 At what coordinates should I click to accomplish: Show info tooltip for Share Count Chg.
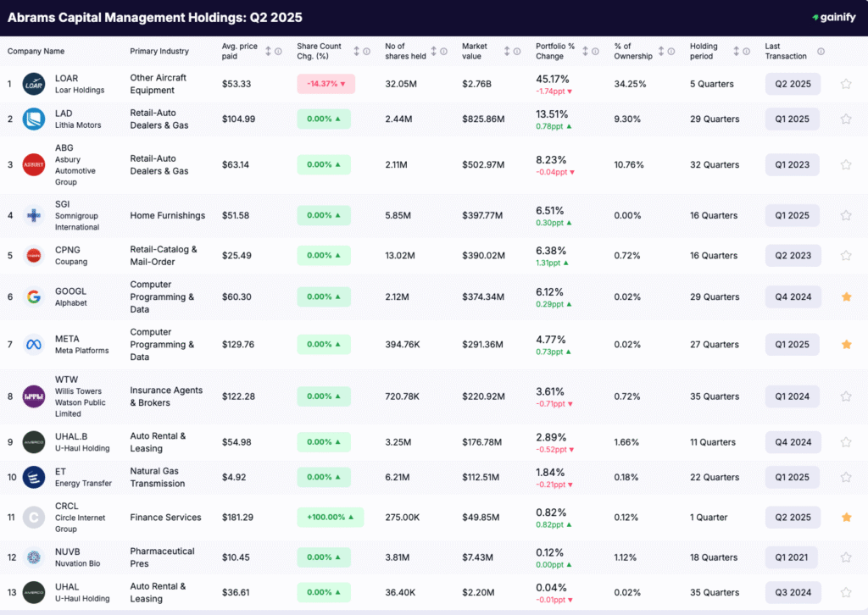coord(366,52)
